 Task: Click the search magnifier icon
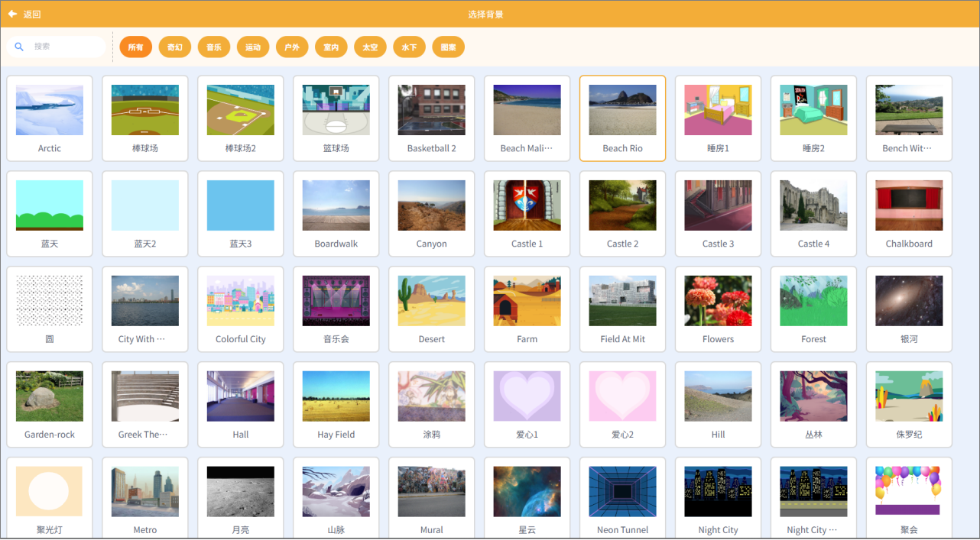click(x=20, y=47)
